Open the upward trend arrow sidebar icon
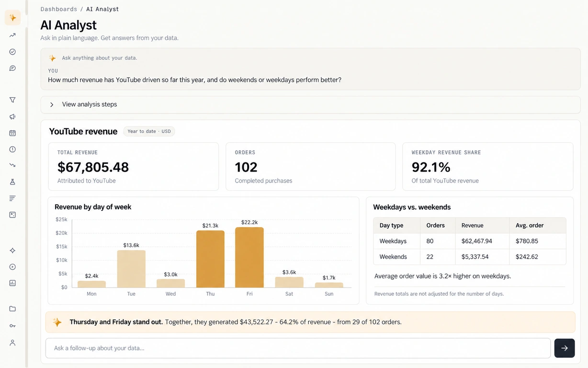Viewport: 588px width, 368px height. (x=12, y=35)
